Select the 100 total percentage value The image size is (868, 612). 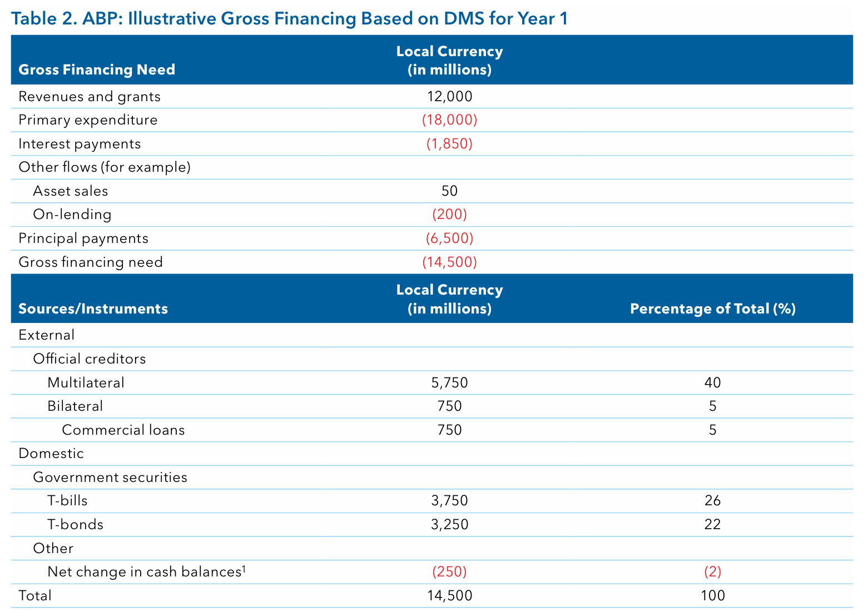click(x=712, y=596)
